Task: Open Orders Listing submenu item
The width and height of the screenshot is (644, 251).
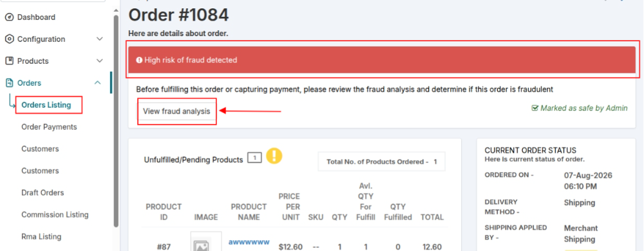Action: pyautogui.click(x=46, y=105)
